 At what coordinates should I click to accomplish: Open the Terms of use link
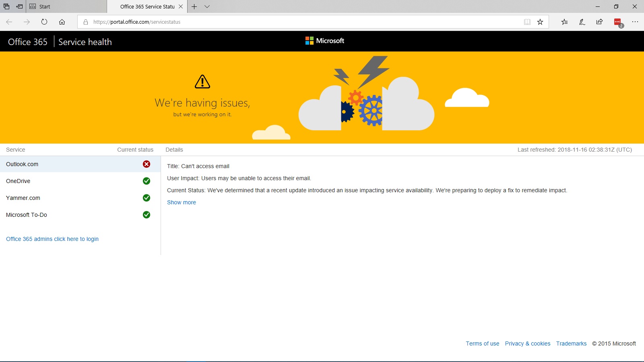(x=483, y=343)
